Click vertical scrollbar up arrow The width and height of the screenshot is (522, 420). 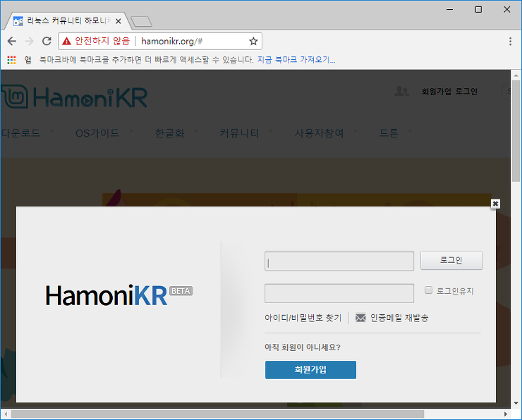tap(516, 75)
